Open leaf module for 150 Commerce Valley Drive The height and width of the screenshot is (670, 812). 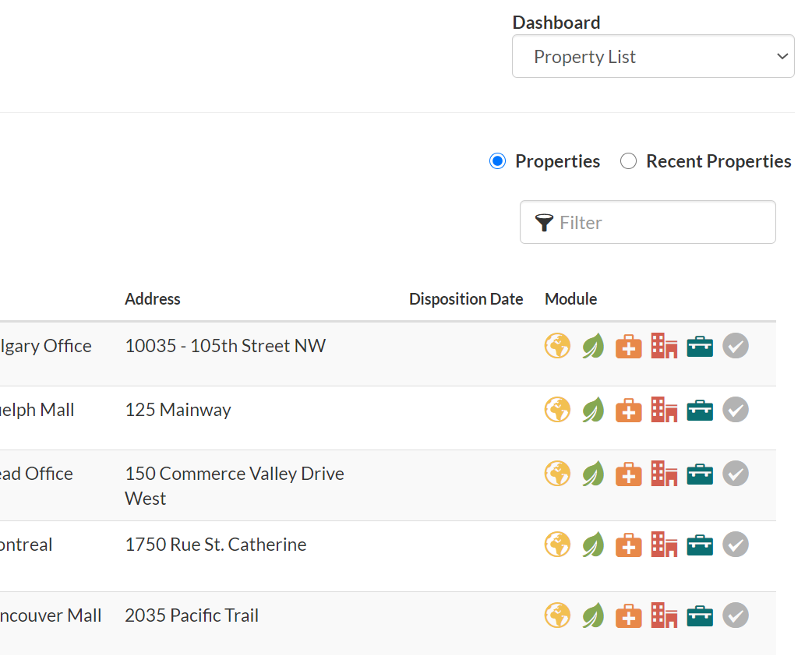593,473
